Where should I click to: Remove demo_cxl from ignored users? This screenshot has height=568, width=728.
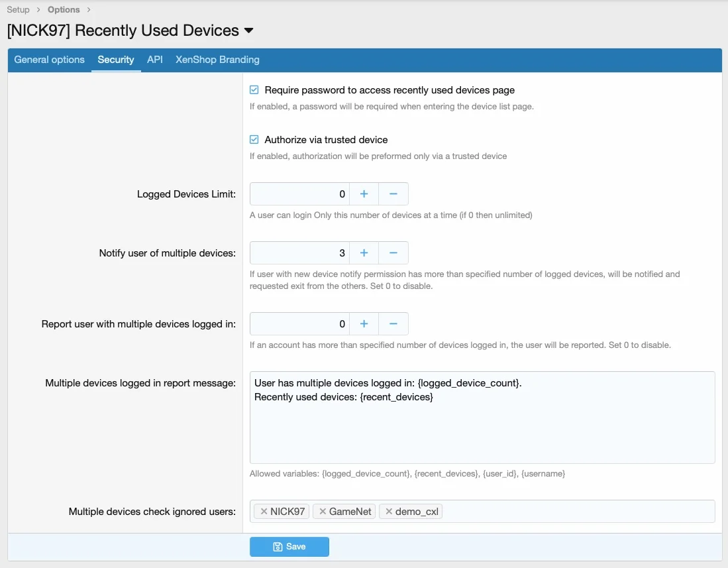(x=389, y=512)
